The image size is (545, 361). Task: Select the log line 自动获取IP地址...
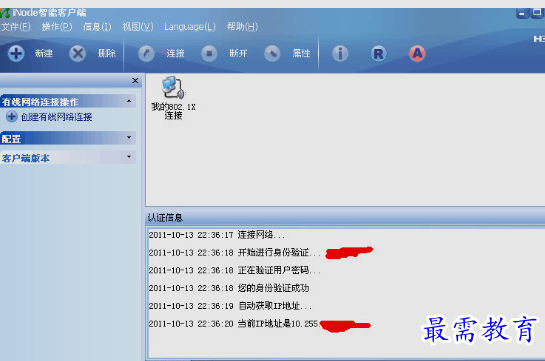tap(230, 306)
